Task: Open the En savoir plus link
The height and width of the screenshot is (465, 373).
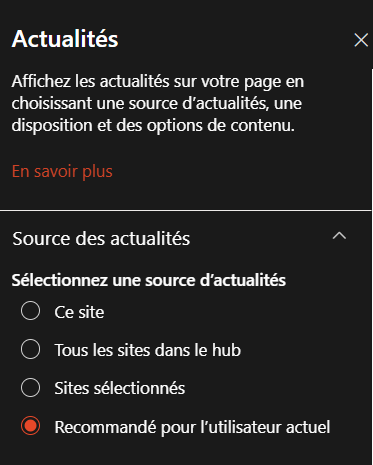Action: coord(62,171)
